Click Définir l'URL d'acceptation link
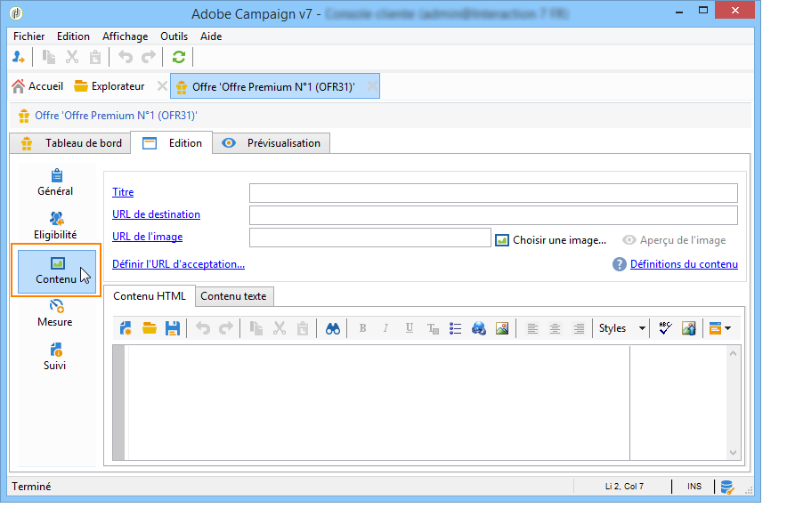Image resolution: width=787 pixels, height=532 pixels. pos(178,264)
